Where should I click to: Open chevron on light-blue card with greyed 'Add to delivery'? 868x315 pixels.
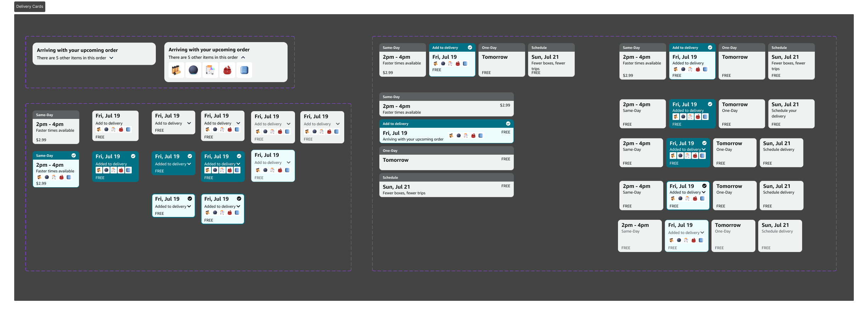pos(289,162)
